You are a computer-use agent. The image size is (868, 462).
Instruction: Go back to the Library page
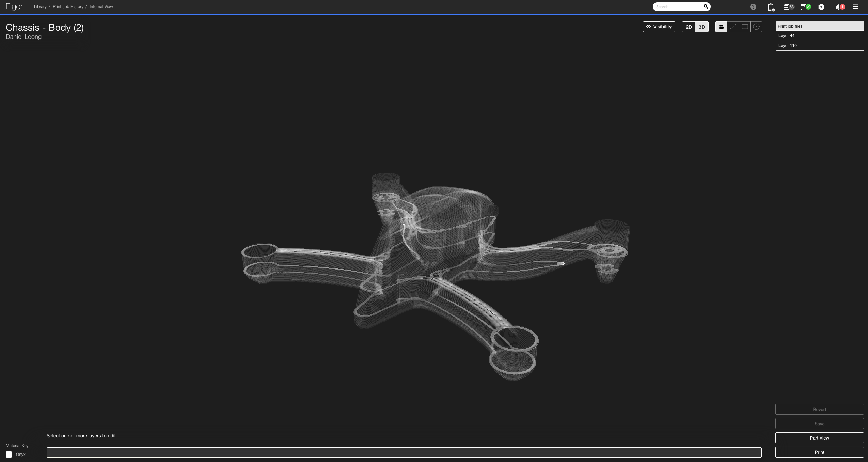[40, 6]
